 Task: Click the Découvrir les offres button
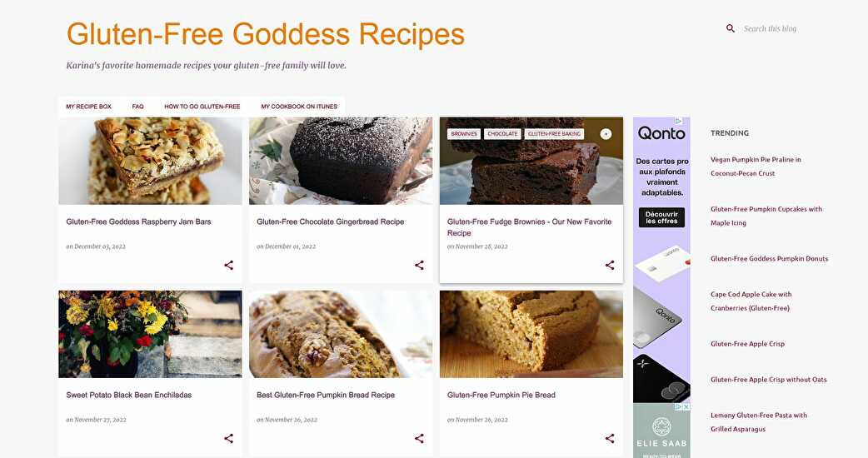point(661,217)
